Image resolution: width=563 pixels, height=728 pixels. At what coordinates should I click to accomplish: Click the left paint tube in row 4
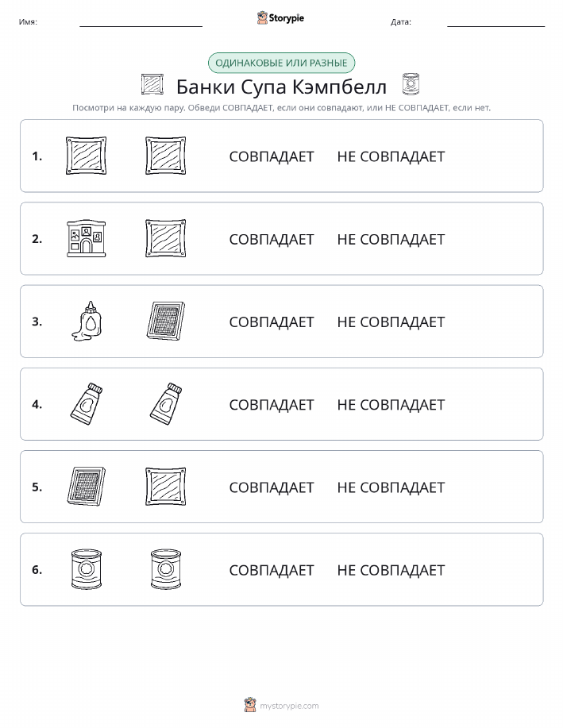(87, 404)
